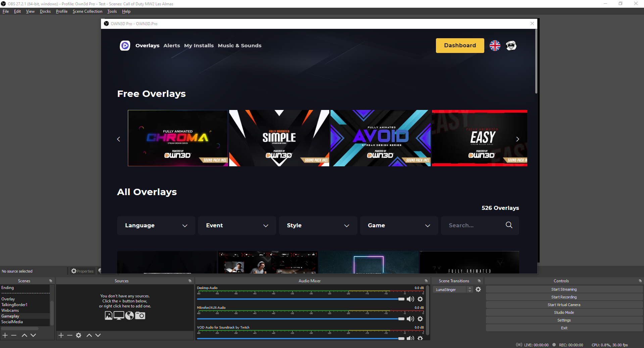The height and width of the screenshot is (348, 644).
Task: Open the Music & Sounds tab
Action: [x=240, y=46]
